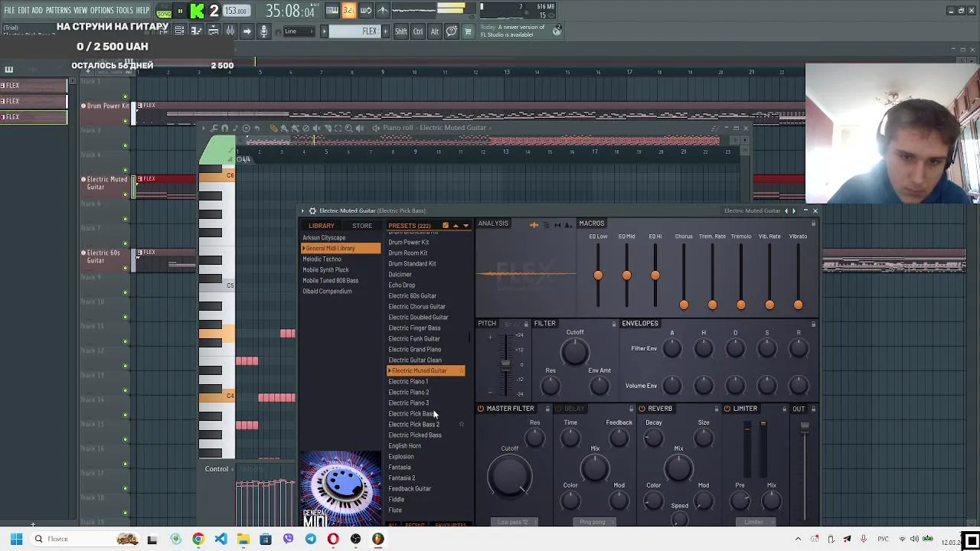
Task: Pause playback in the transport bar
Action: point(180,11)
